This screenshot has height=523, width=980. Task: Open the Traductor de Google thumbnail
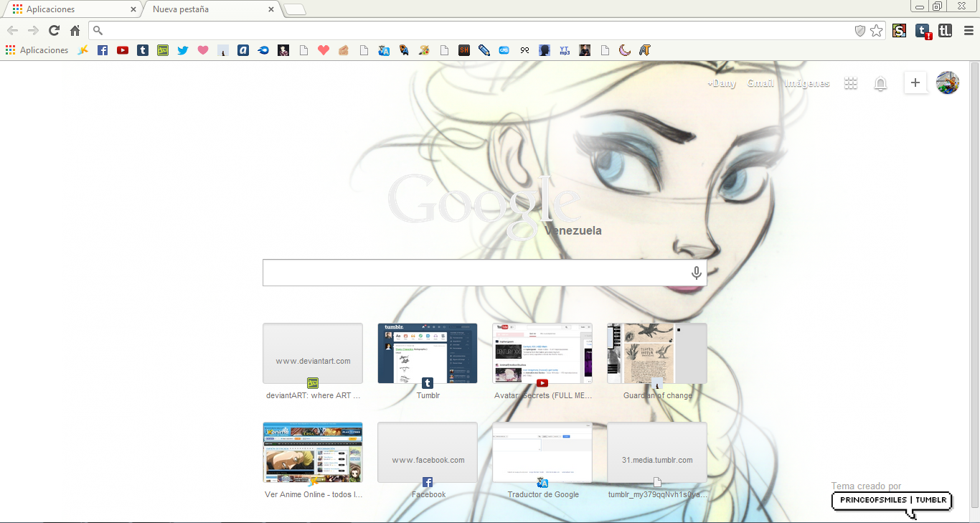point(542,452)
